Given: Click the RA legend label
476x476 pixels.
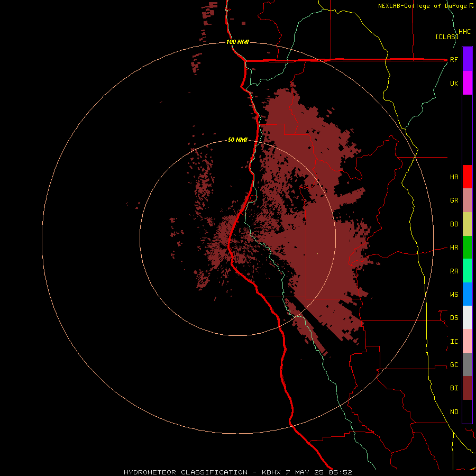Looking at the screenshot, I should pos(454,271).
